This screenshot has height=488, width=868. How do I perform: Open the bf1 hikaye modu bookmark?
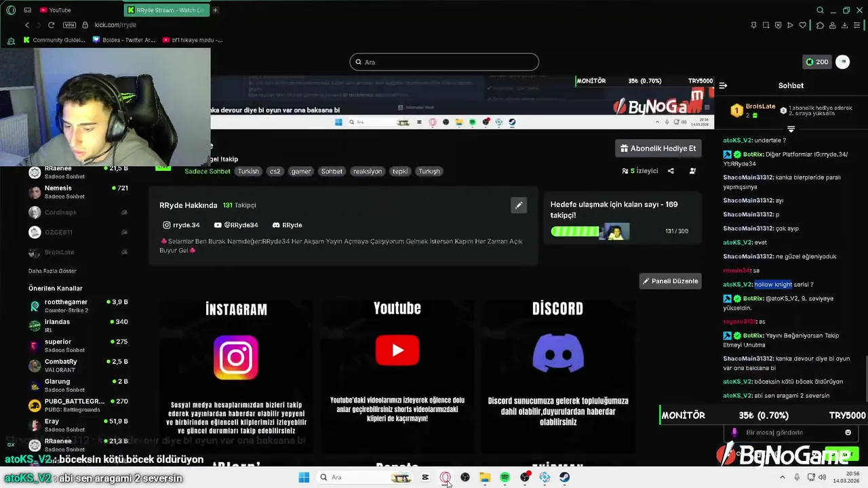(x=193, y=40)
